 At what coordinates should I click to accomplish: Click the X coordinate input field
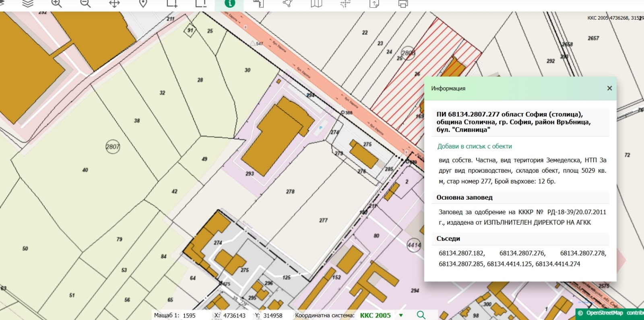click(235, 316)
